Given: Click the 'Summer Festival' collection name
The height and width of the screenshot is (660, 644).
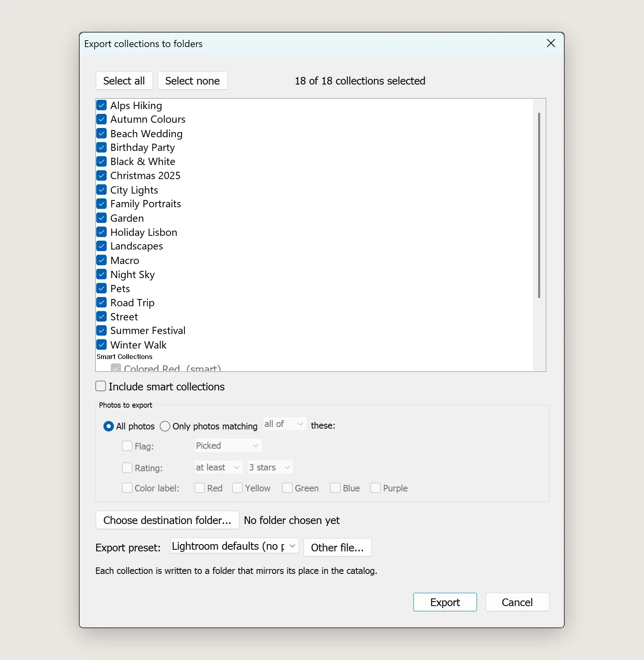Looking at the screenshot, I should pos(148,331).
